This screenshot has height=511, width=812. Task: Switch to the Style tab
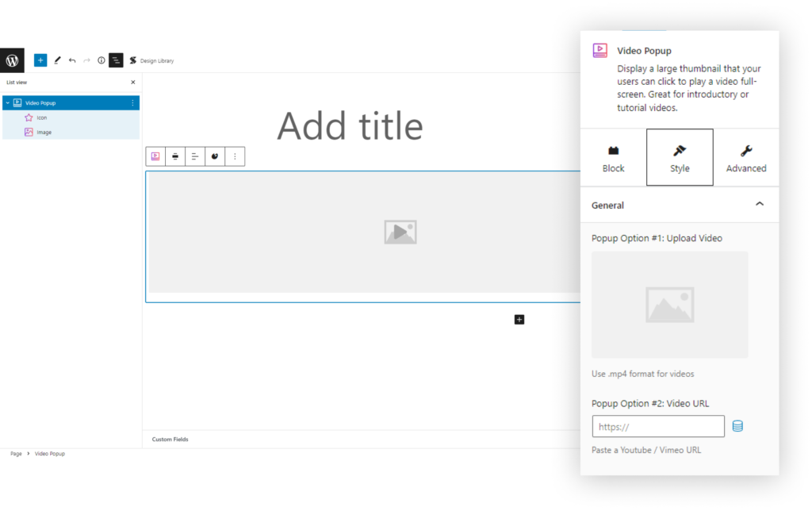680,157
